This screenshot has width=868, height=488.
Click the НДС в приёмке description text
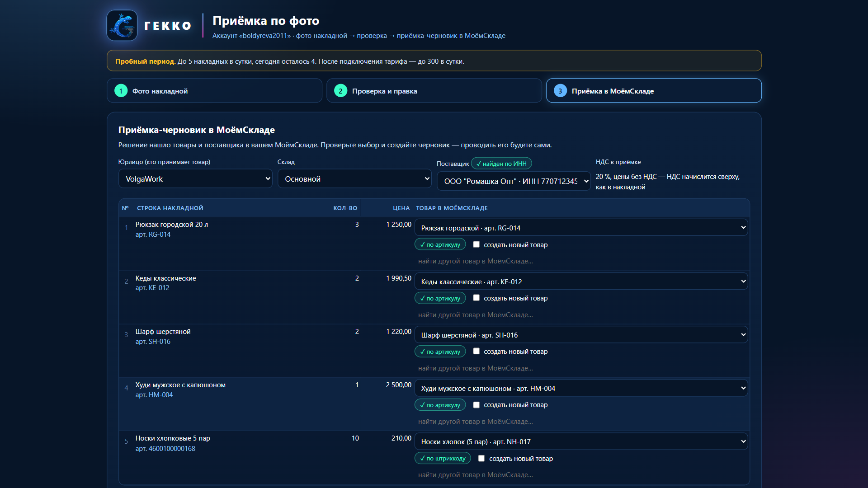pos(668,182)
